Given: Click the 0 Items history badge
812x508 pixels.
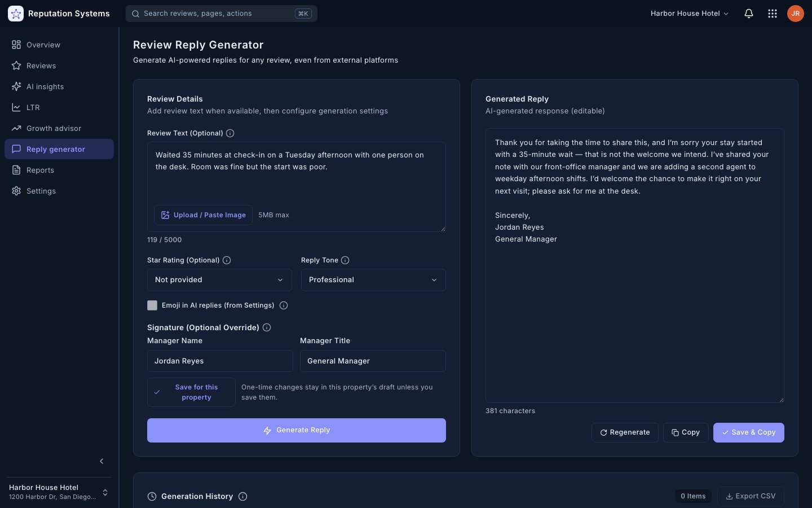Looking at the screenshot, I should pyautogui.click(x=693, y=496).
